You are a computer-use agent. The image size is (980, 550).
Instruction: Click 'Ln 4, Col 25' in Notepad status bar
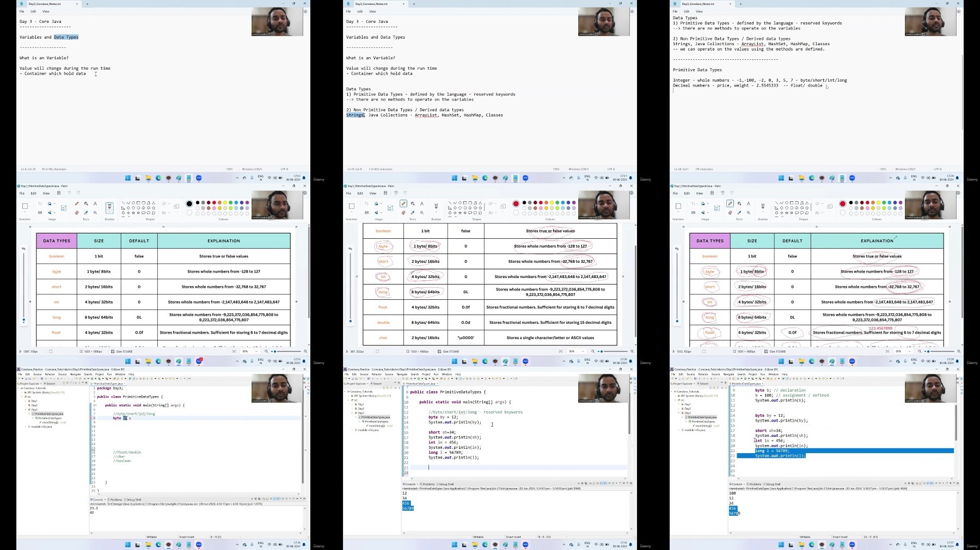click(28, 169)
